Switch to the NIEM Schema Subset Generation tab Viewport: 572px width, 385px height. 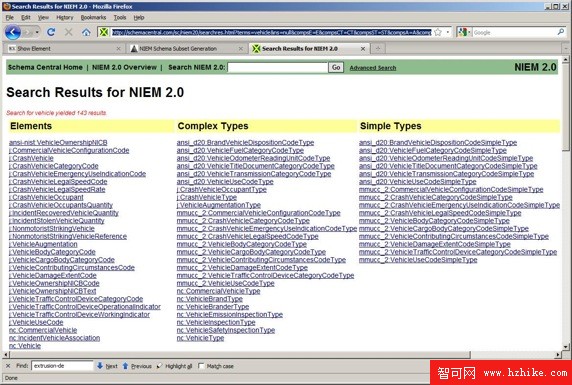coord(187,49)
